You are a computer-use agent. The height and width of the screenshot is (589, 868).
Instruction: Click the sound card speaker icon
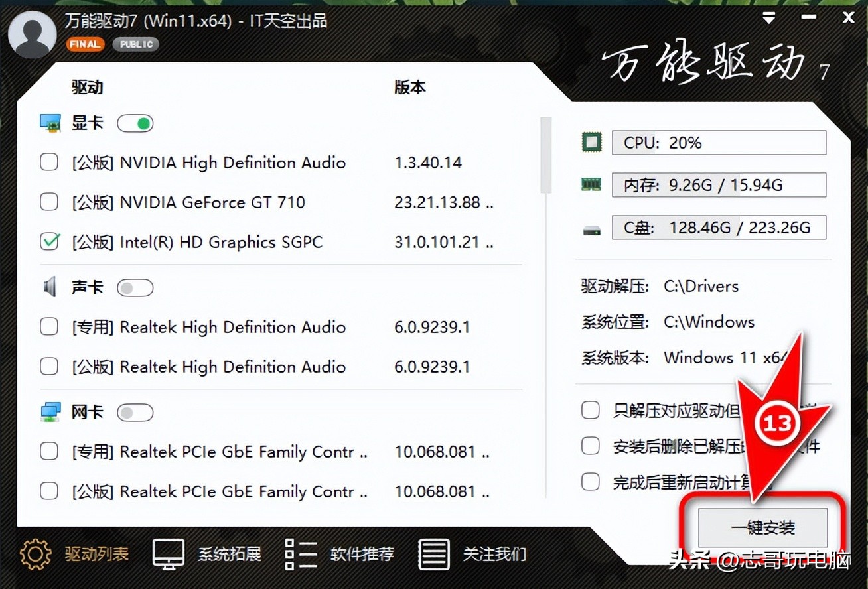point(50,287)
